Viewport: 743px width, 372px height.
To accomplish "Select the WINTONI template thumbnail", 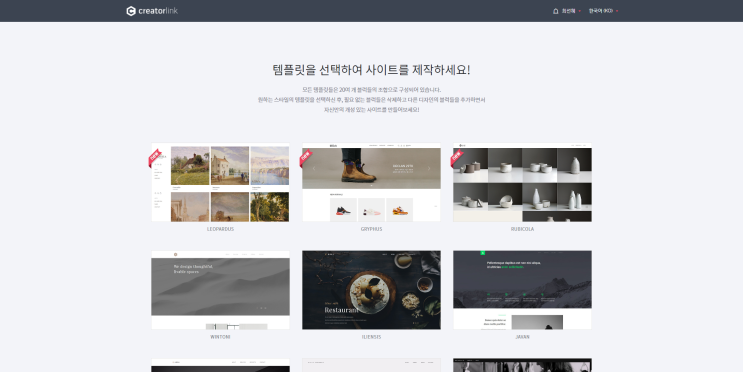I will click(x=220, y=290).
